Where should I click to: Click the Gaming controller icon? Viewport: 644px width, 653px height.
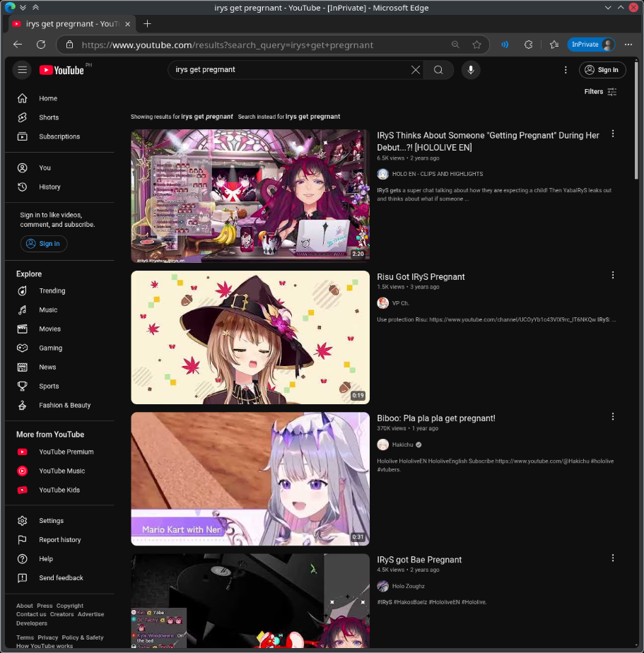click(23, 348)
